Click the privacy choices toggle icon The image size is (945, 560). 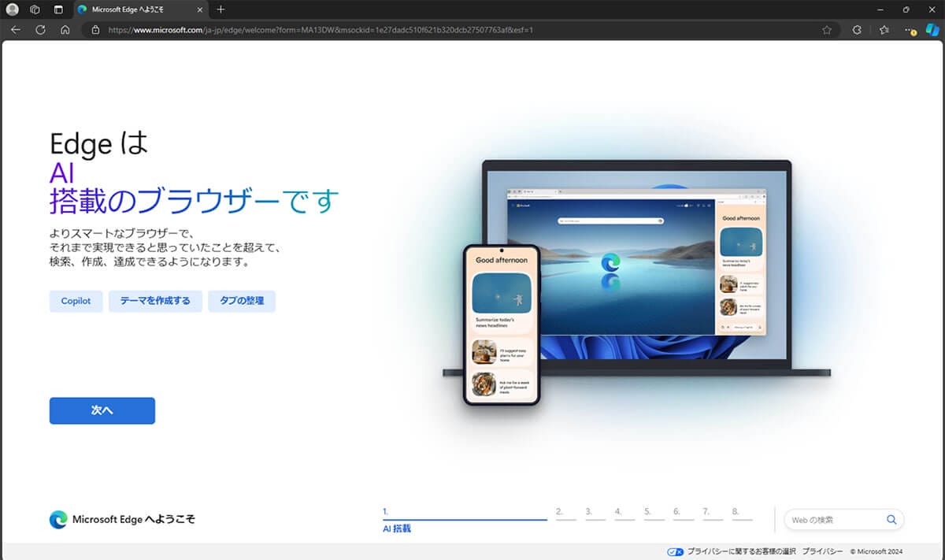(x=675, y=551)
